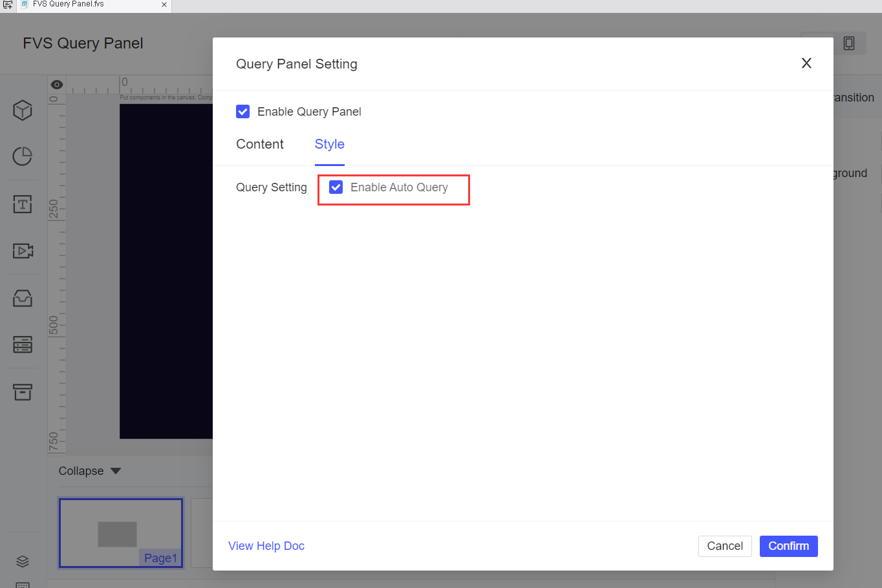Collapse the pages strip panel
Viewport: 882px width, 588px height.
(89, 470)
